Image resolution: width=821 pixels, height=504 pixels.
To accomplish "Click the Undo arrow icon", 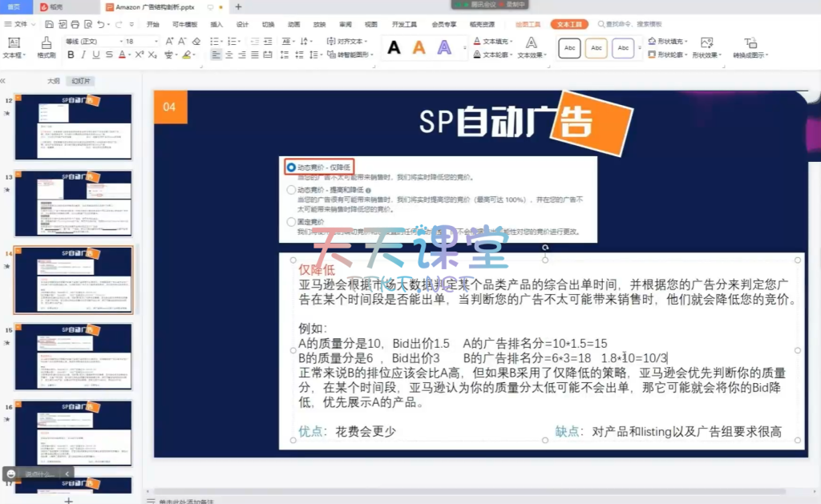I will pos(100,25).
